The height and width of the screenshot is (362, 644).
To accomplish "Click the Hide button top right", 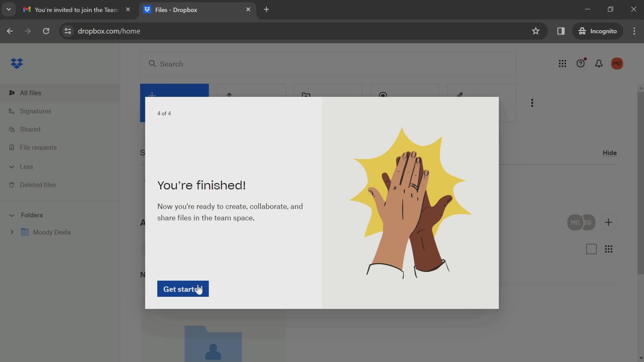I will (609, 153).
